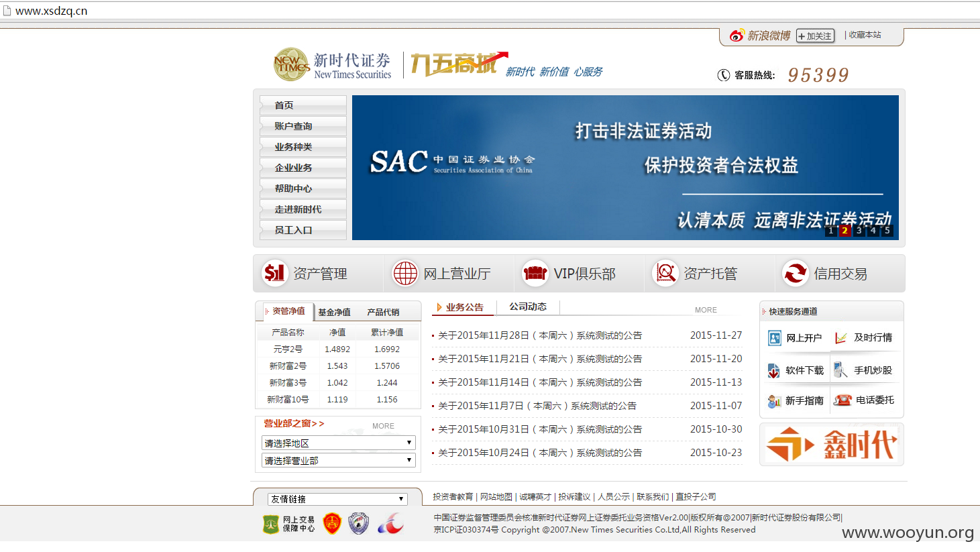
Task: Open the 诚聘英才 footer link
Action: pos(535,497)
